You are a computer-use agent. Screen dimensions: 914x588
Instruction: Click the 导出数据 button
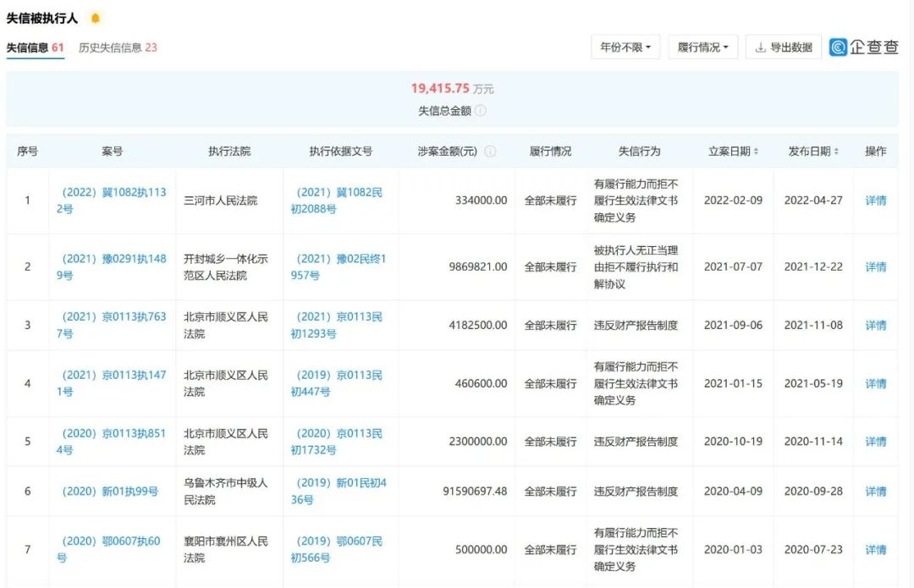click(784, 47)
